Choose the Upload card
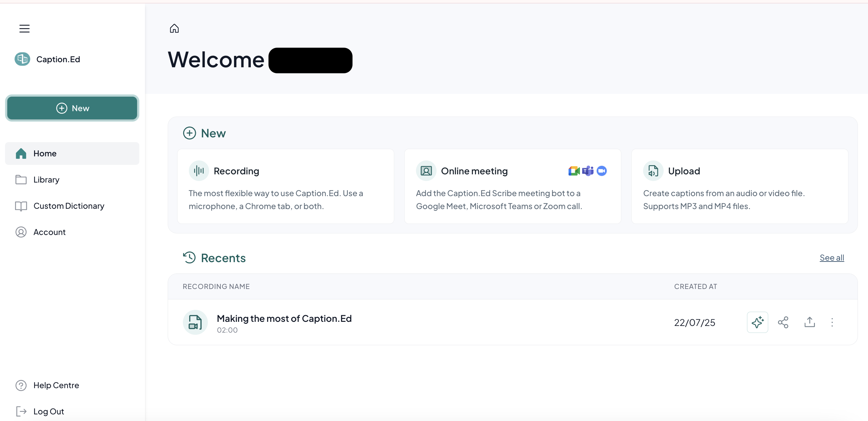The width and height of the screenshot is (868, 421). click(740, 187)
